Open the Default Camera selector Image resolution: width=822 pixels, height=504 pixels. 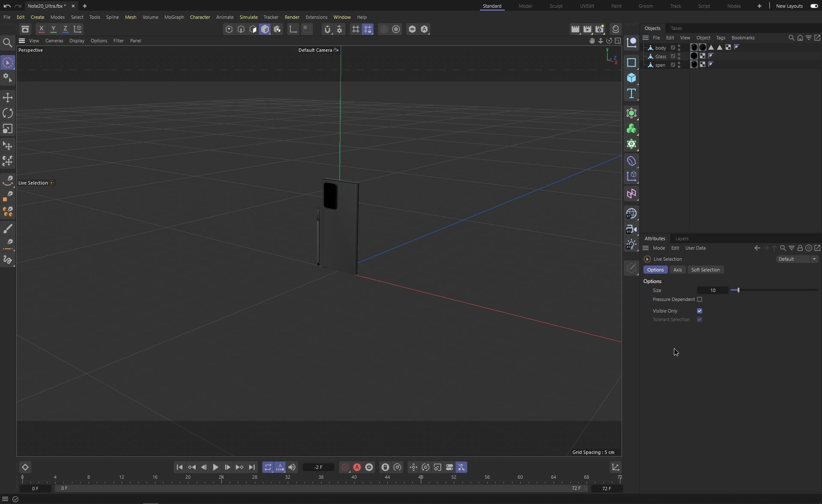[x=318, y=50]
